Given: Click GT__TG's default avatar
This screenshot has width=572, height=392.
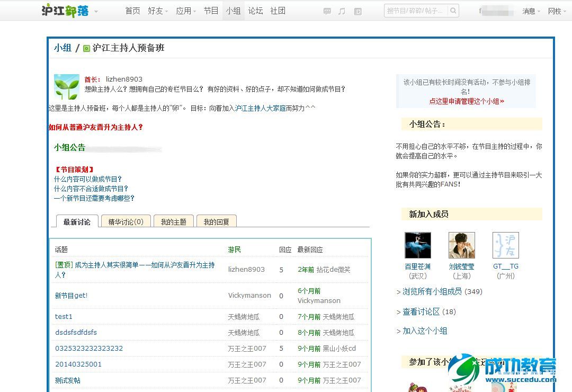Looking at the screenshot, I should pos(505,245).
